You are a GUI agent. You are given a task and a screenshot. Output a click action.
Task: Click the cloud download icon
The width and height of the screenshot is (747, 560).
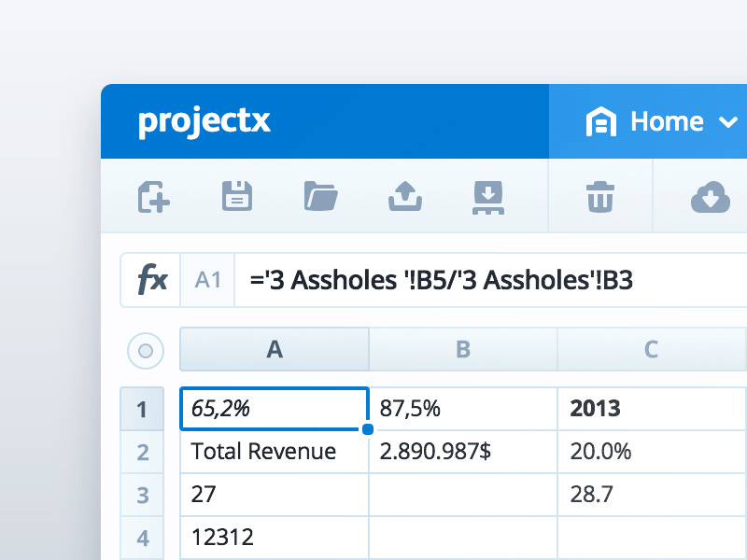pos(710,197)
